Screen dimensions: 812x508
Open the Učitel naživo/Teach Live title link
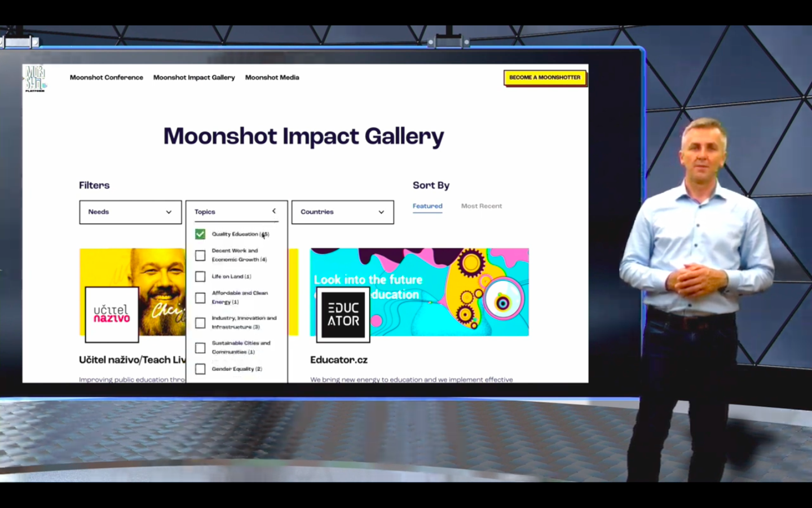pos(133,360)
